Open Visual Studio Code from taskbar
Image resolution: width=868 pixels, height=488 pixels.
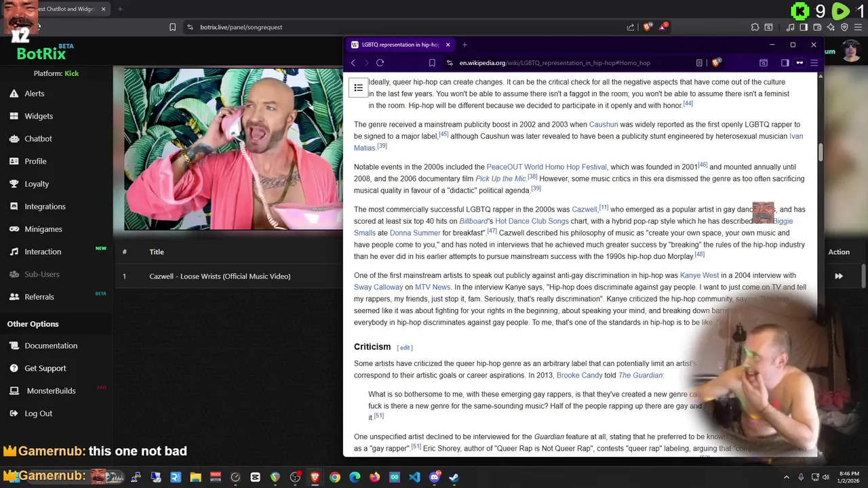[414, 477]
